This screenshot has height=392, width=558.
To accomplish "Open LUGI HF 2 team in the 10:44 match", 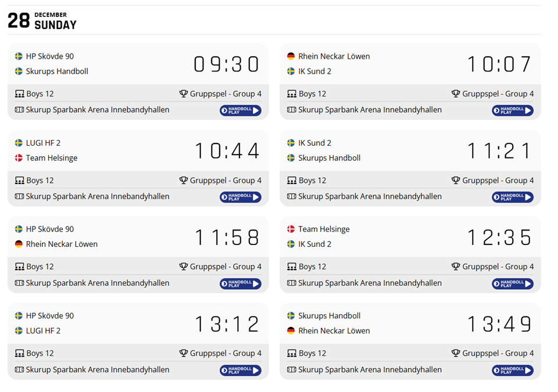I will [x=43, y=143].
